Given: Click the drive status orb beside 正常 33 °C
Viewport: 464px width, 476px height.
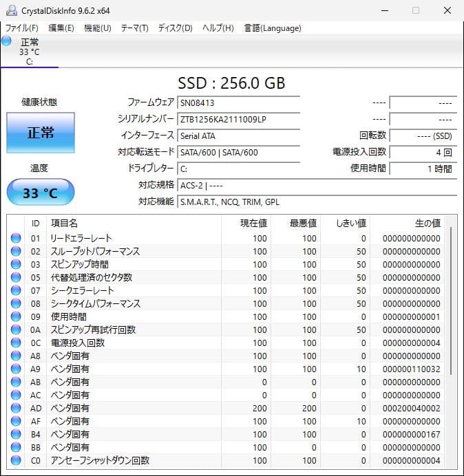Looking at the screenshot, I should pyautogui.click(x=6, y=41).
